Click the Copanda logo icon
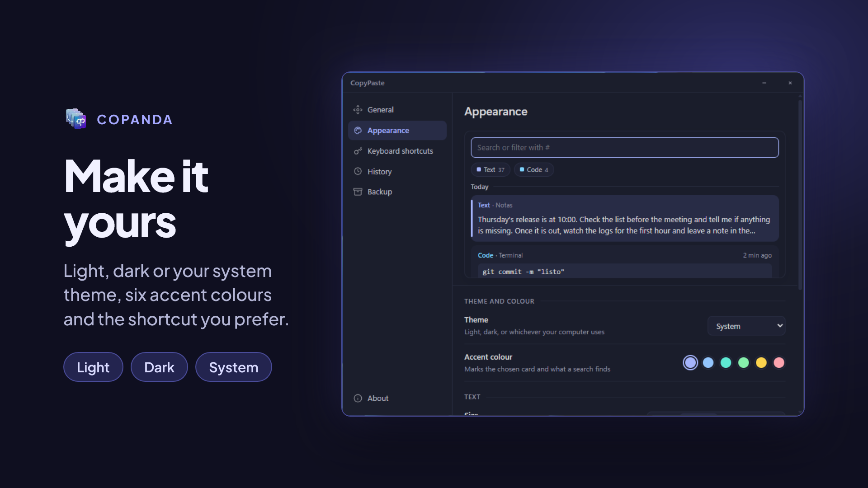The height and width of the screenshot is (488, 868). tap(76, 119)
